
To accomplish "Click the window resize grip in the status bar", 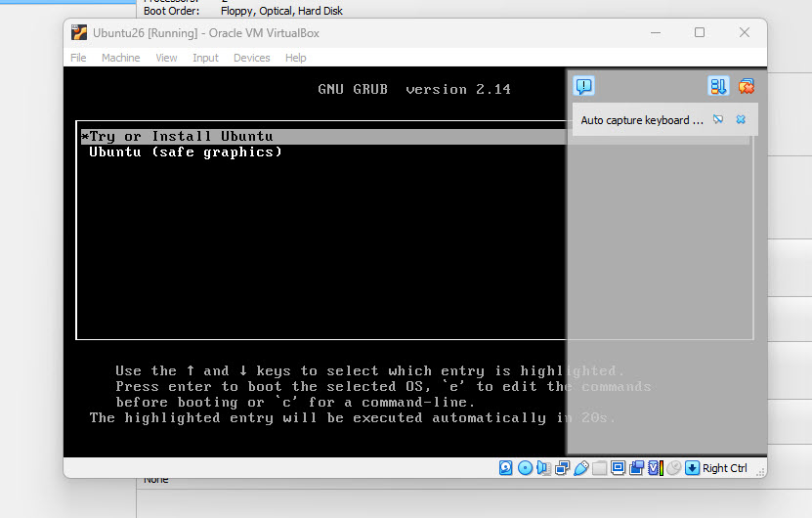I will coord(759,472).
